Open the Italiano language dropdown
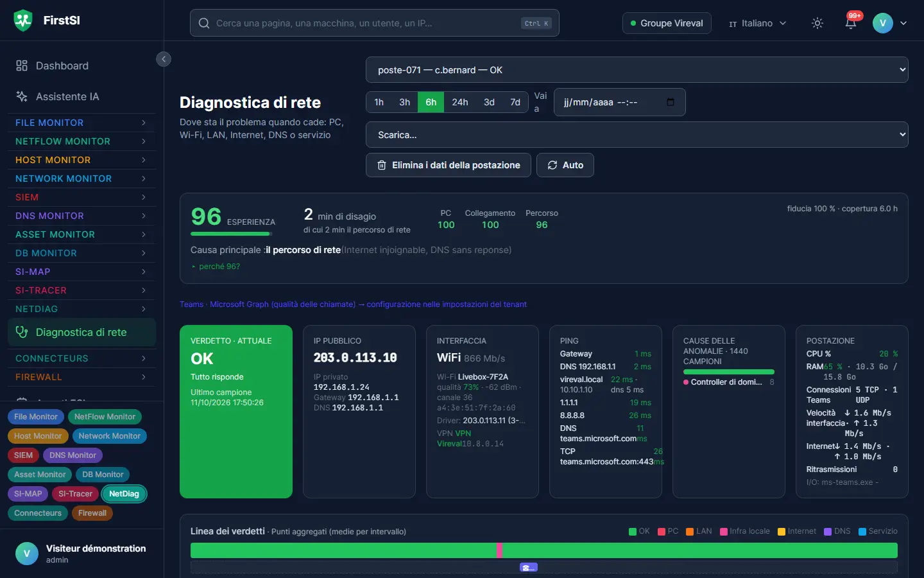This screenshot has width=924, height=578. click(757, 23)
